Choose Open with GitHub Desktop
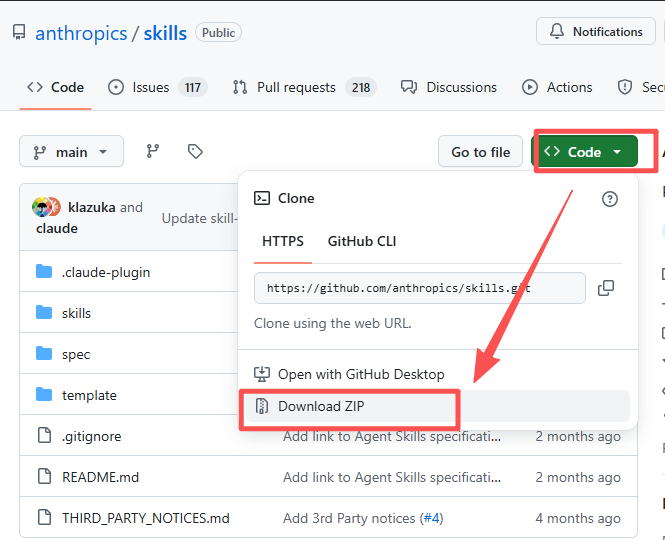This screenshot has height=540, width=665. click(438, 374)
